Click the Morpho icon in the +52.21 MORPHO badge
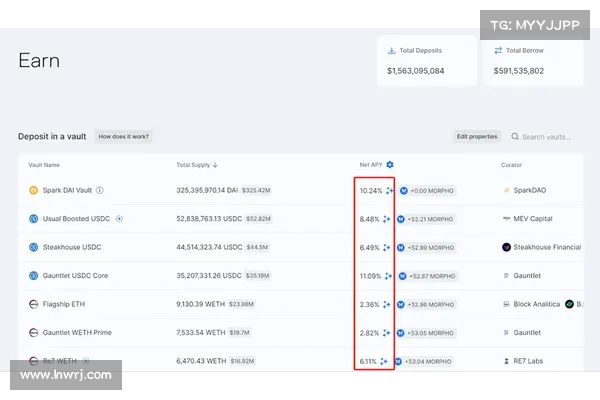 [x=401, y=219]
